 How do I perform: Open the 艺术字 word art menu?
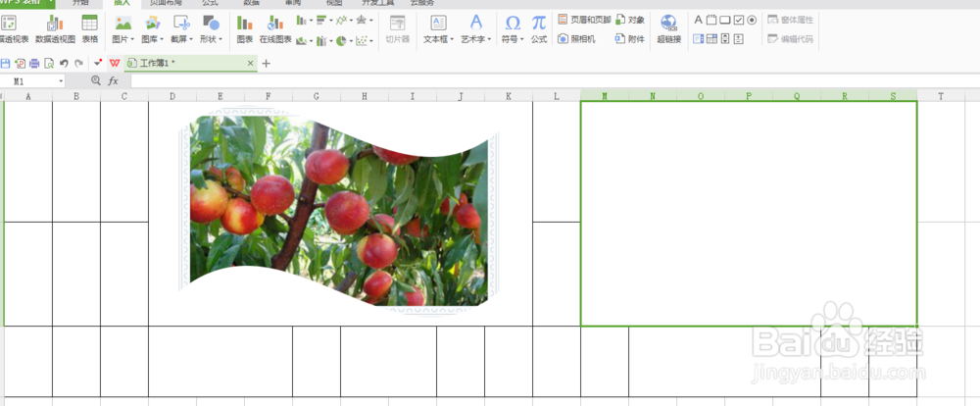[x=475, y=28]
